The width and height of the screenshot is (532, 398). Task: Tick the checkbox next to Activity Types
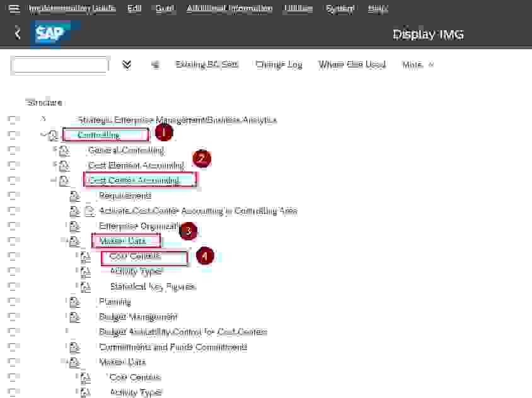14,271
